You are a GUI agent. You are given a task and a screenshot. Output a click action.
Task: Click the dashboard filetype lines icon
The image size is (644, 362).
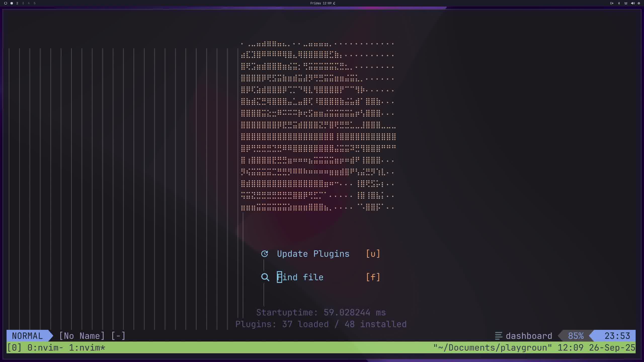click(x=498, y=336)
